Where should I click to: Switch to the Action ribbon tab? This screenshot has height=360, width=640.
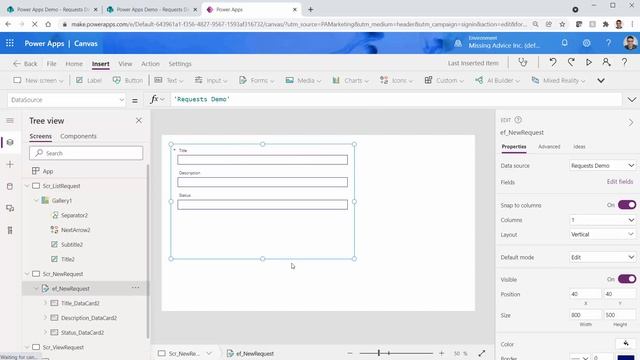point(150,64)
